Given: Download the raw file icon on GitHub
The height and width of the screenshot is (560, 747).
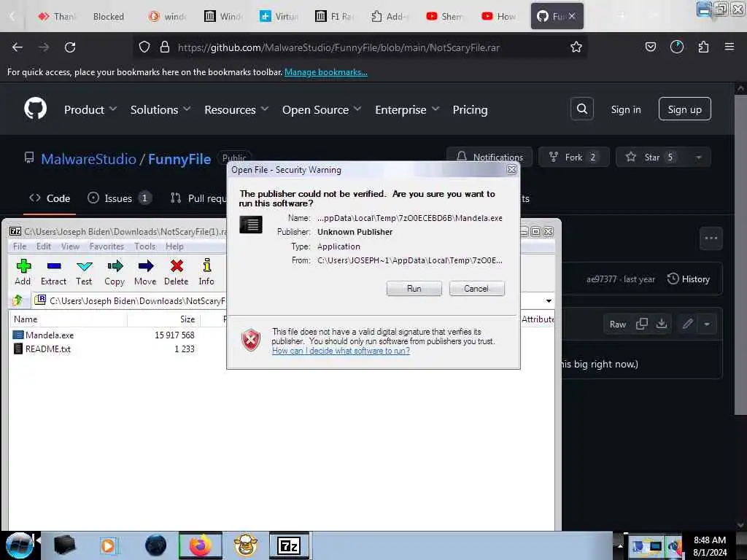Looking at the screenshot, I should pos(661,324).
